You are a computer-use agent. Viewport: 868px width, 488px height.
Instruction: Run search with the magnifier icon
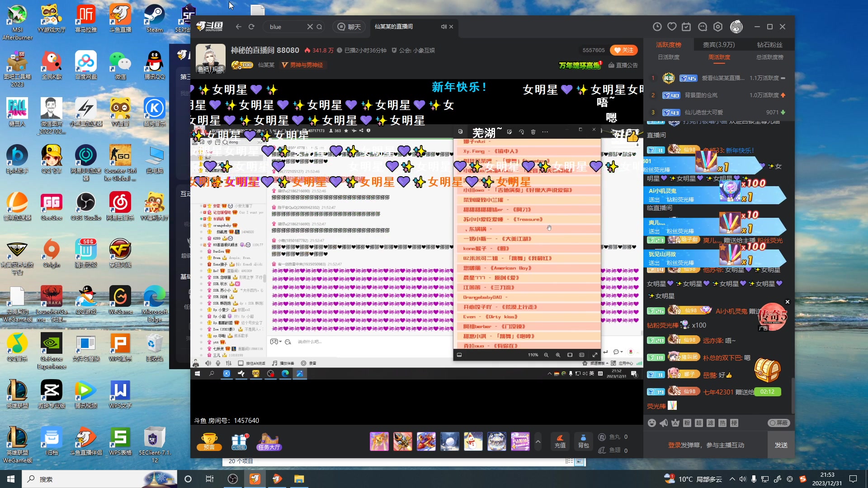tap(319, 27)
